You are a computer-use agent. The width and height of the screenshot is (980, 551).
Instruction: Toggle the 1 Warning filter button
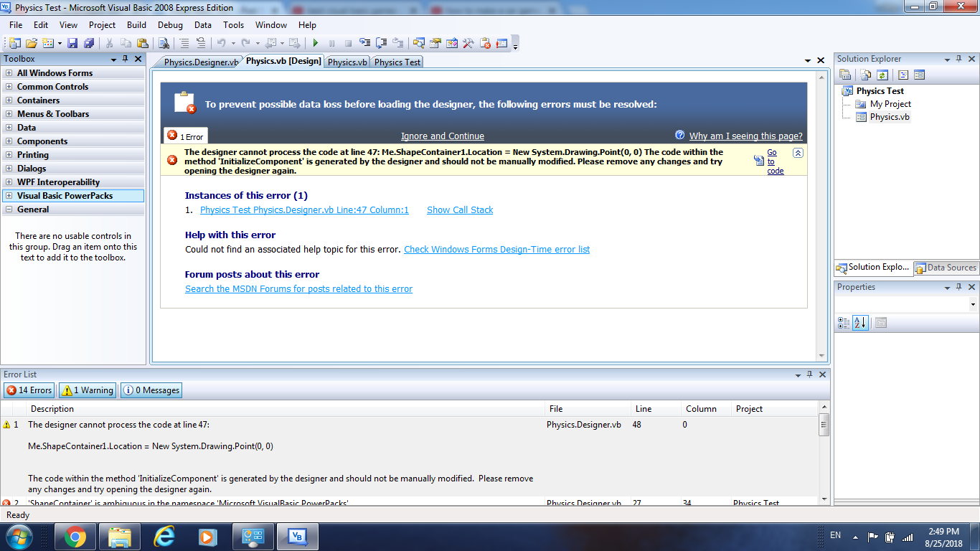(x=87, y=390)
